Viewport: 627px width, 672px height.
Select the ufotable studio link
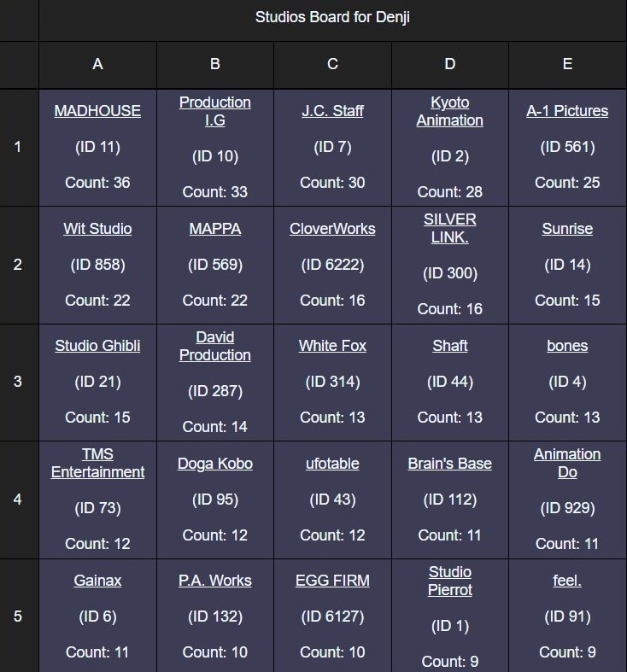332,464
